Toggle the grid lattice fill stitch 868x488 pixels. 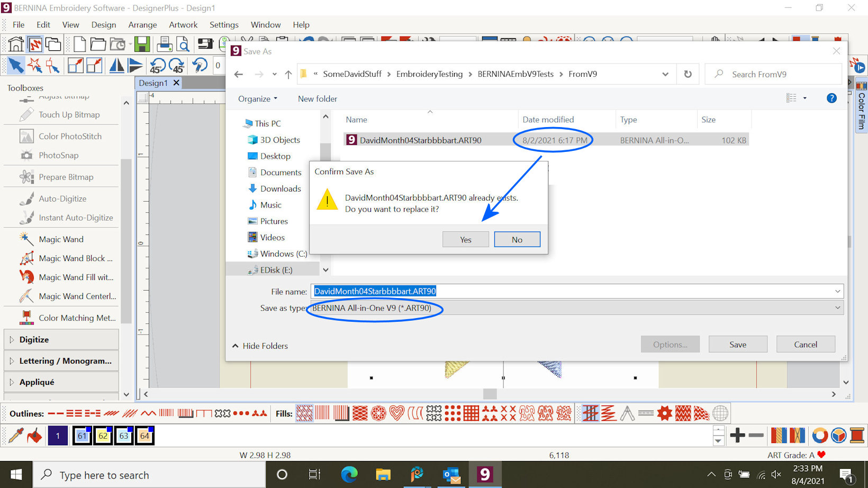[471, 413]
